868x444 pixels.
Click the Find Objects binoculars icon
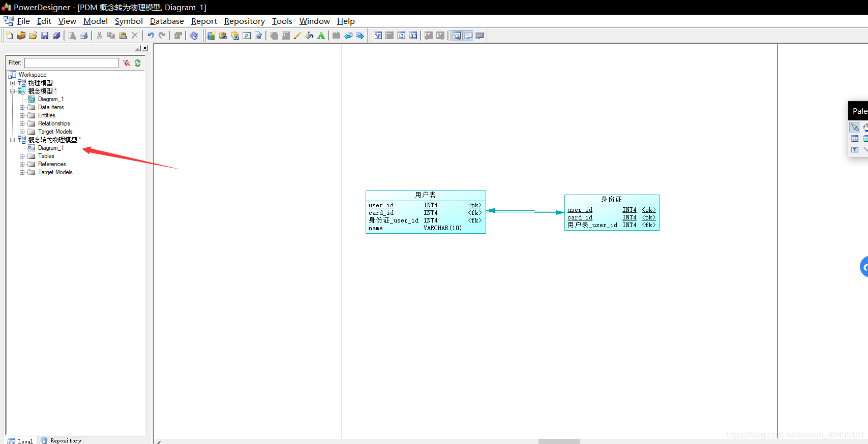click(x=235, y=36)
